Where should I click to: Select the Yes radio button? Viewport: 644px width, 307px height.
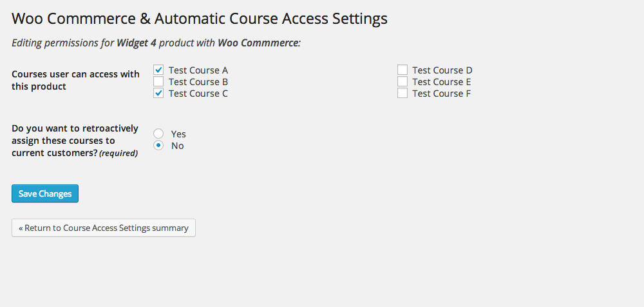point(158,134)
